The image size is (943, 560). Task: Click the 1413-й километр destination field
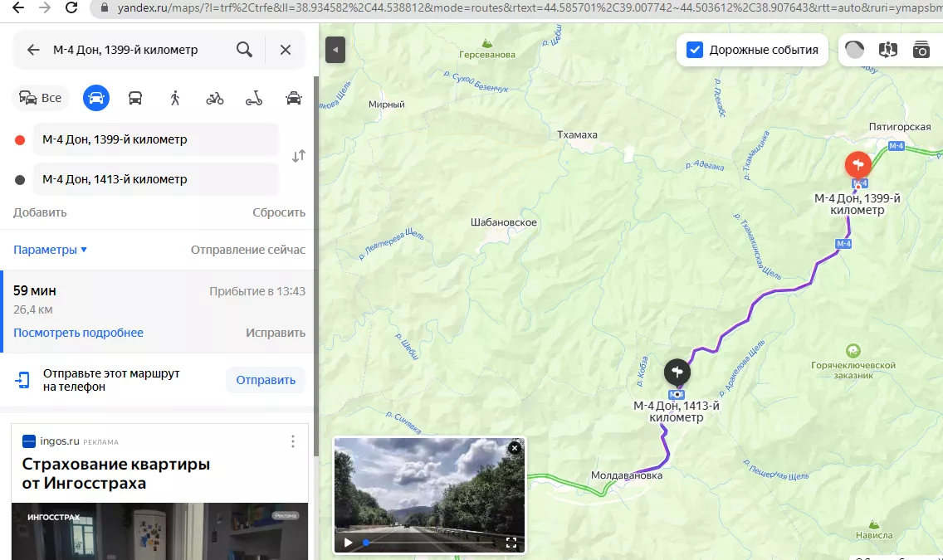[155, 179]
